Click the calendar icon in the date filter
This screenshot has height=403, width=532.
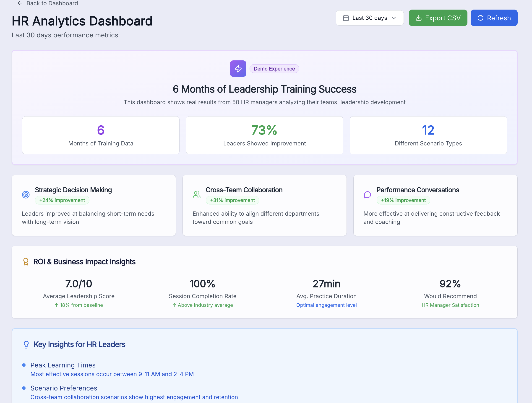click(346, 18)
